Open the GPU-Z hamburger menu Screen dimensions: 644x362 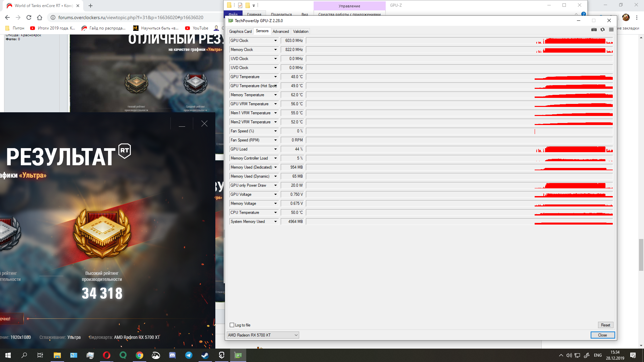tap(611, 30)
